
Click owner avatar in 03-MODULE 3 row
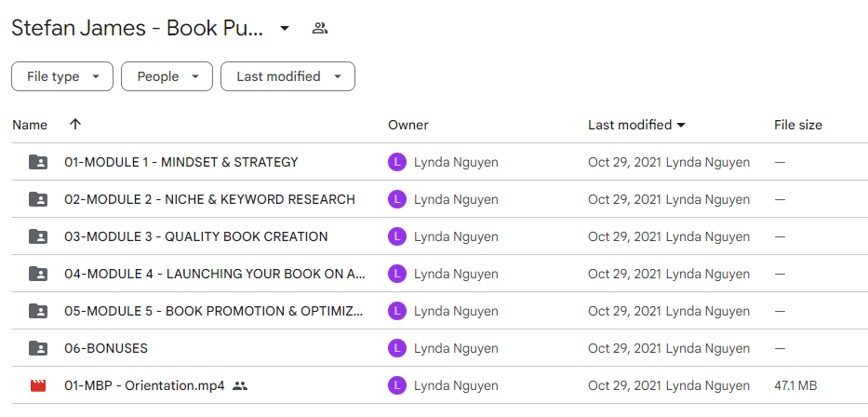(x=397, y=236)
